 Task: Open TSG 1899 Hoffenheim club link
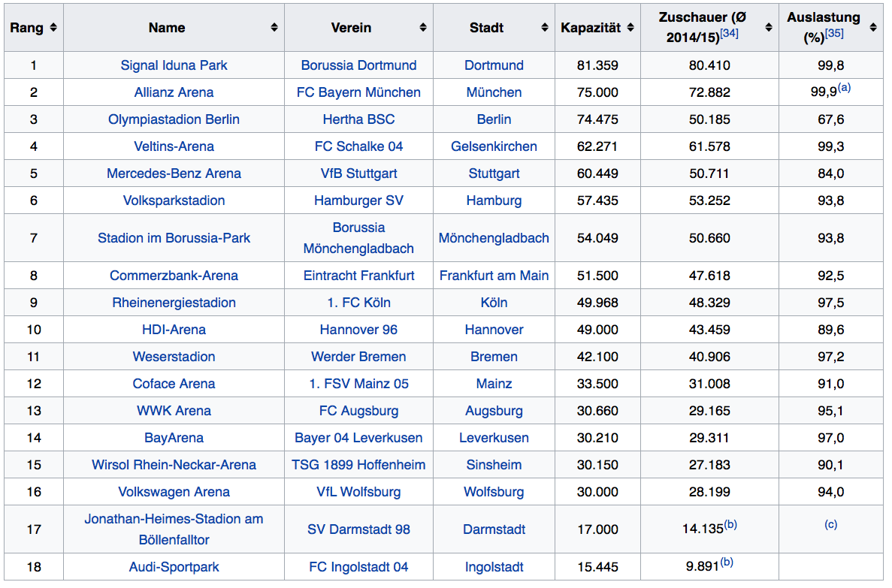coord(358,465)
